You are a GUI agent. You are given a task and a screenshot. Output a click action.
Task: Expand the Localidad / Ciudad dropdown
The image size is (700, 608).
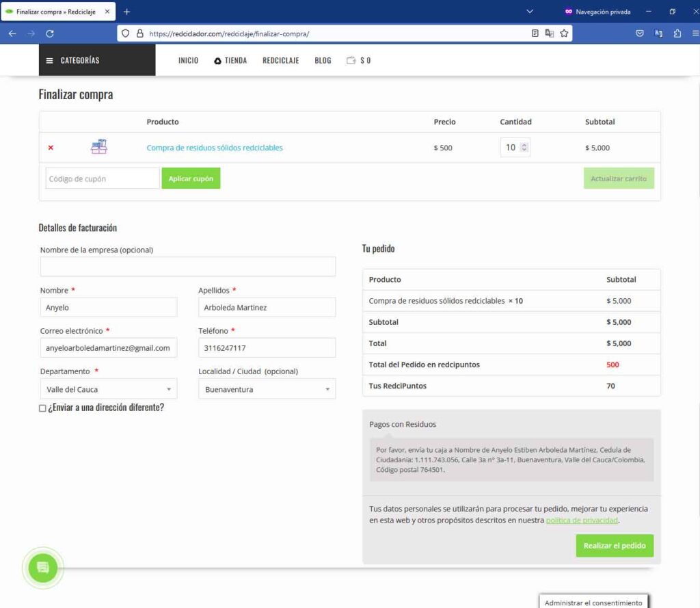(267, 389)
